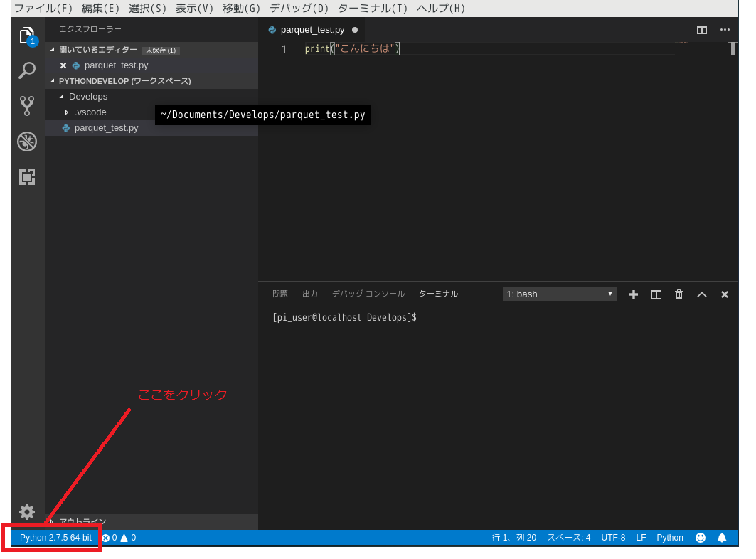Create a new terminal with plus icon
The height and width of the screenshot is (559, 756).
pos(634,294)
